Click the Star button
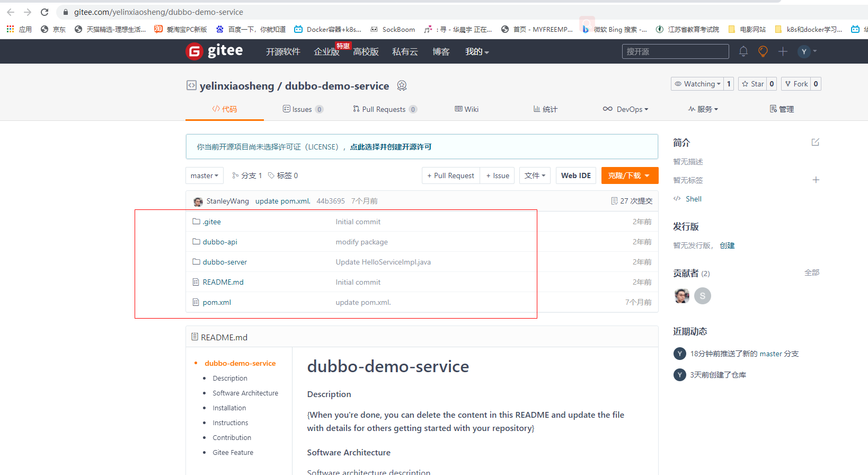The width and height of the screenshot is (868, 475). [752, 84]
